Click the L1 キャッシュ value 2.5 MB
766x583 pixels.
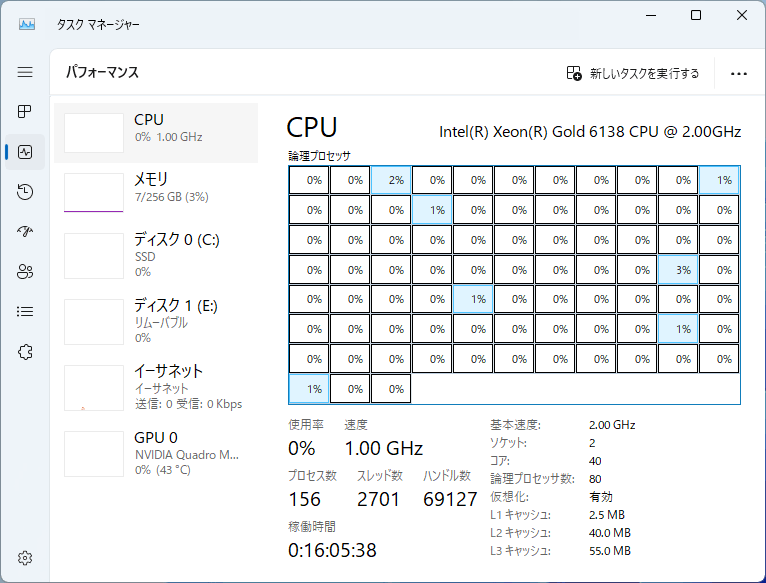coord(607,515)
